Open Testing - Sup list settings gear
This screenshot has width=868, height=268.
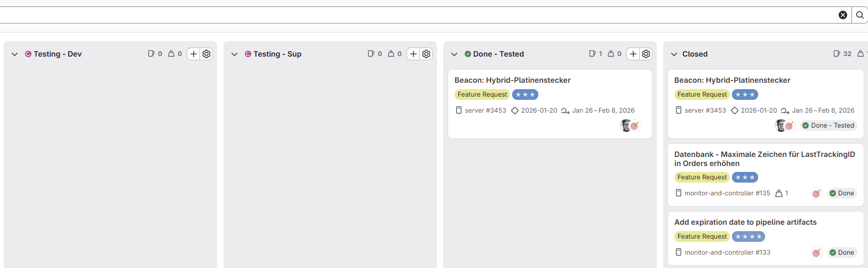pyautogui.click(x=426, y=54)
